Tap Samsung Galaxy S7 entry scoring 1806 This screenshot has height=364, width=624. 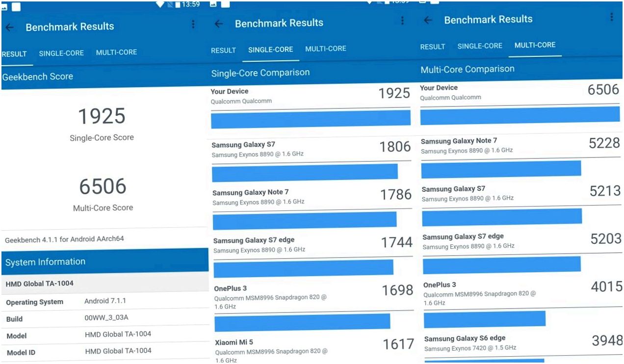(x=311, y=149)
